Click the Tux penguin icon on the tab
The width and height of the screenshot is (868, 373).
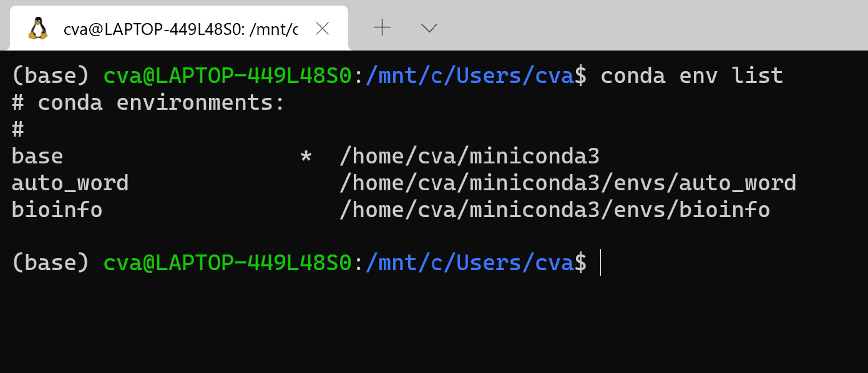pyautogui.click(x=37, y=27)
